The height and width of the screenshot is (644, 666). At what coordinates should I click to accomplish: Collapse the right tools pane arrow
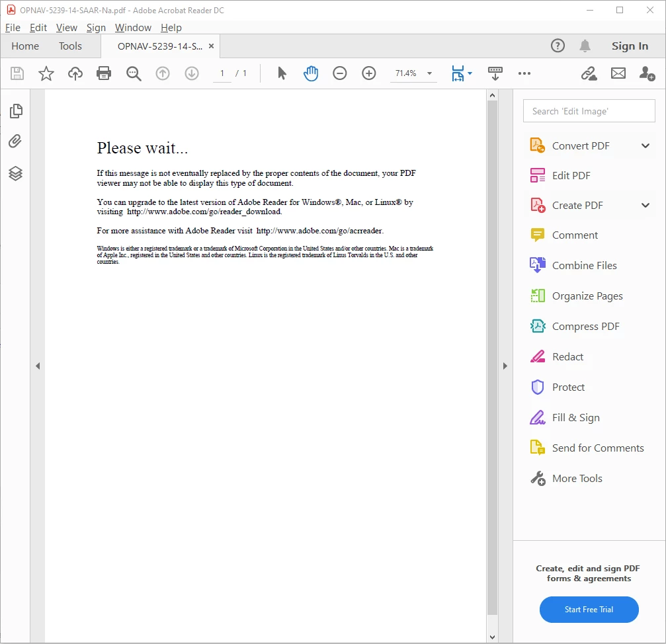click(505, 366)
